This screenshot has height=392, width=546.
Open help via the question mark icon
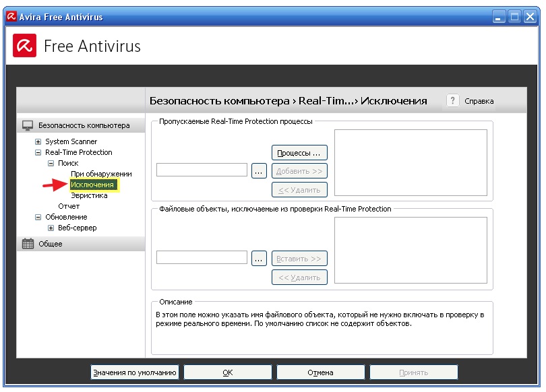pos(452,101)
